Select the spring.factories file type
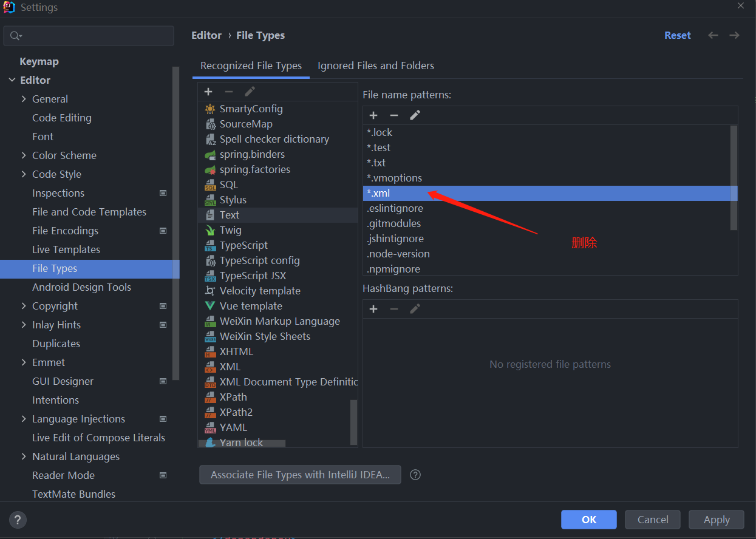Viewport: 756px width, 539px height. 278,169
